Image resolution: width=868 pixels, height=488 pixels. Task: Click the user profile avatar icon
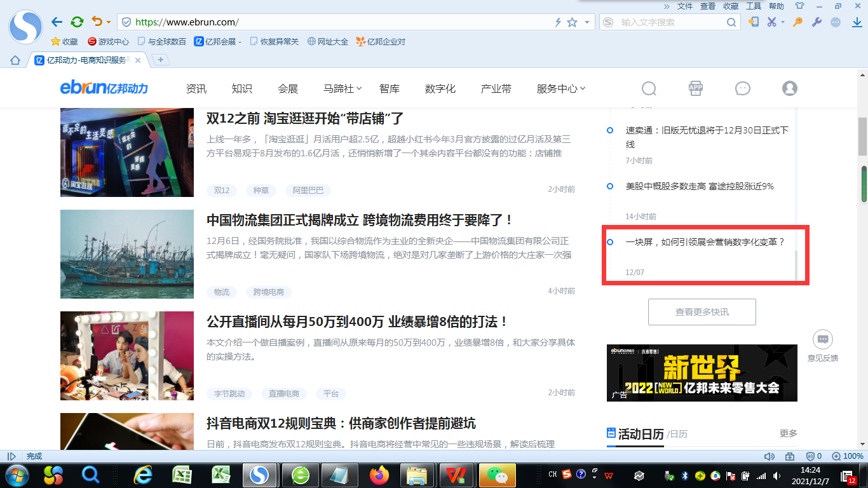790,88
